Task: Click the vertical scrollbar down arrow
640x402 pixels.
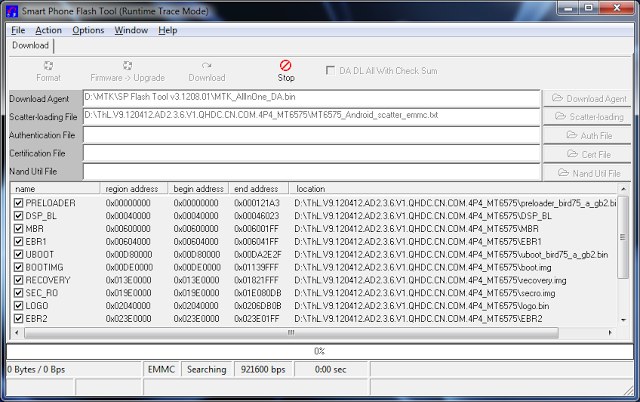Action: click(x=623, y=320)
